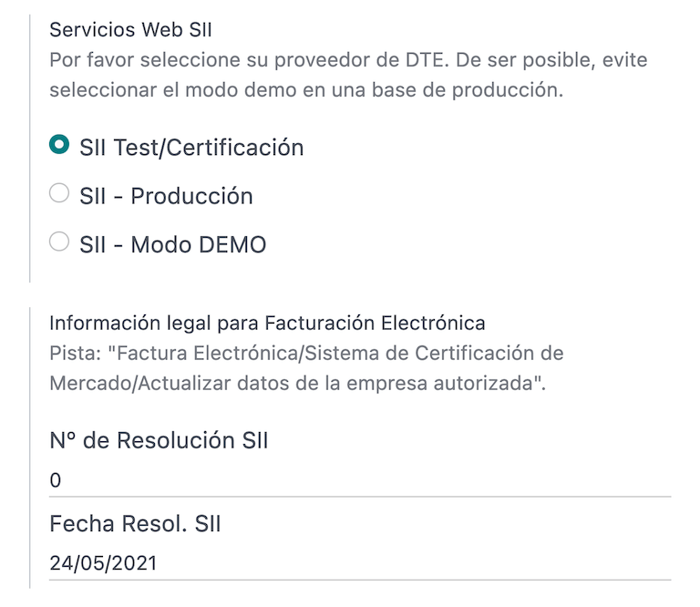Click the 'Servicios Web SII' section heading
The image size is (700, 607).
pos(130,29)
